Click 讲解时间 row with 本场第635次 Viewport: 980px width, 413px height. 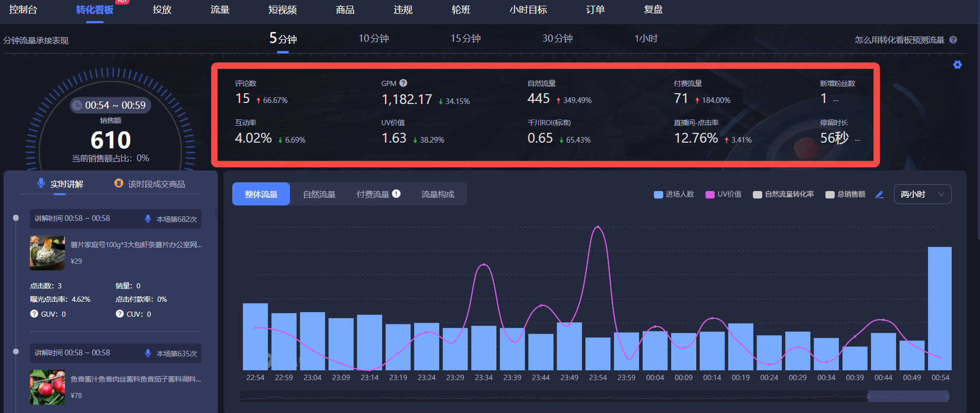pos(115,353)
